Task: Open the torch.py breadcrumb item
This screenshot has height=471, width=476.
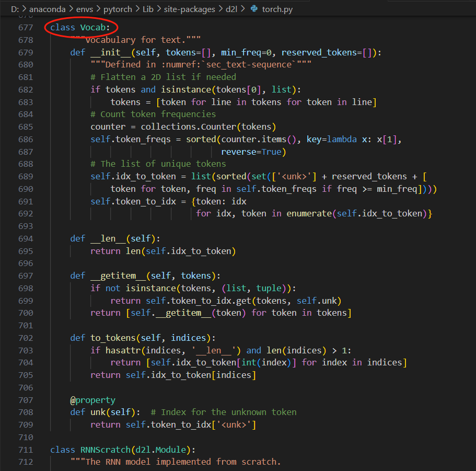Action: click(x=277, y=9)
